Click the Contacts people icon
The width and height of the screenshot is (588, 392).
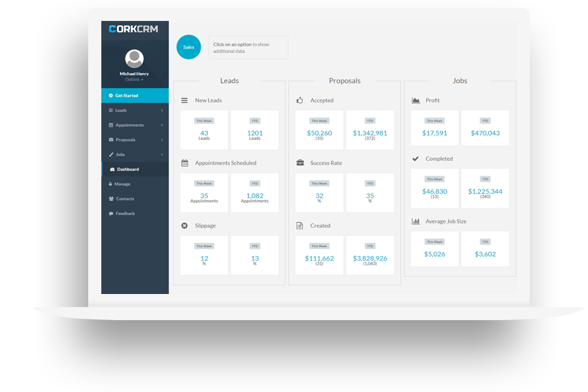coord(110,199)
